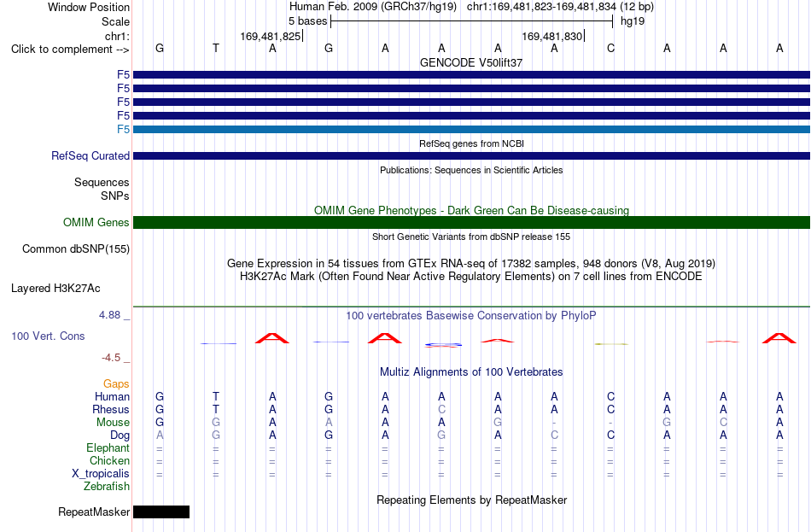Click the light blue F5 label
This screenshot has height=532, width=811.
pyautogui.click(x=123, y=130)
